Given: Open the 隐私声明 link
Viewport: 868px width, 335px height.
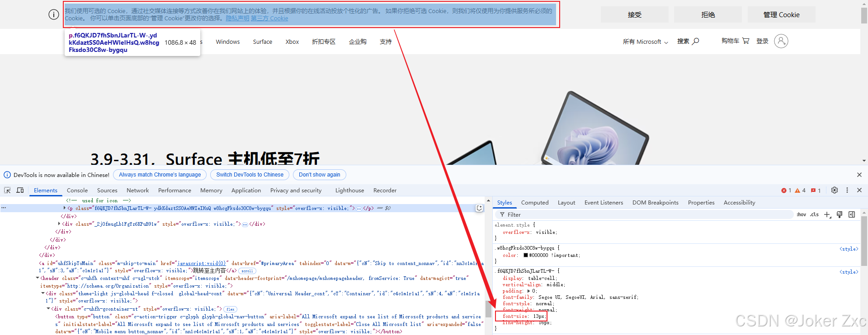Looking at the screenshot, I should coord(237,19).
